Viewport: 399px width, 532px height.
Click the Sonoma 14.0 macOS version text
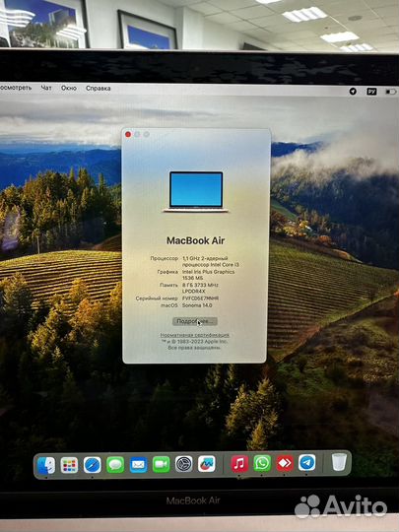pyautogui.click(x=197, y=305)
